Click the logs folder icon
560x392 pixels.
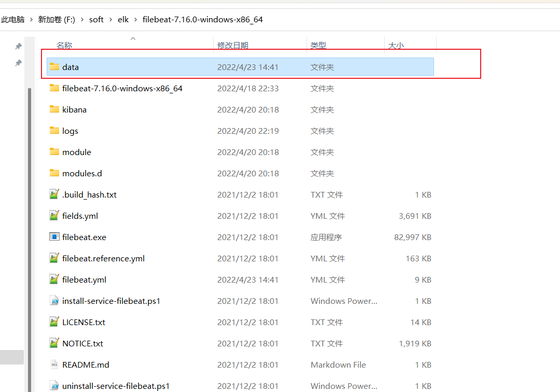[x=54, y=130]
